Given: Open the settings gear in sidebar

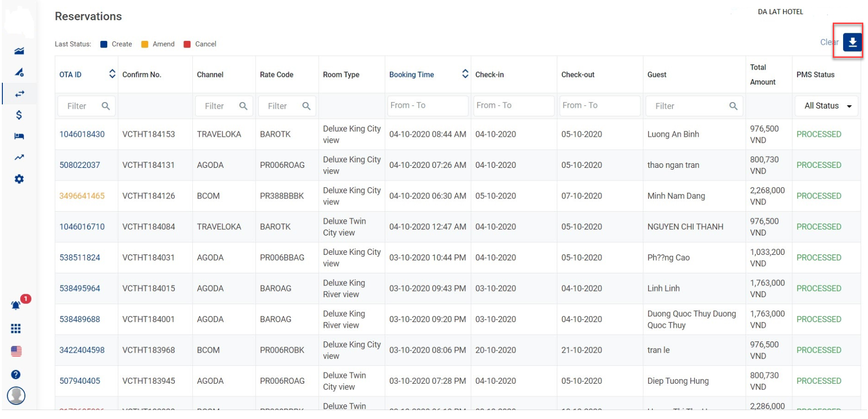Looking at the screenshot, I should [x=19, y=179].
